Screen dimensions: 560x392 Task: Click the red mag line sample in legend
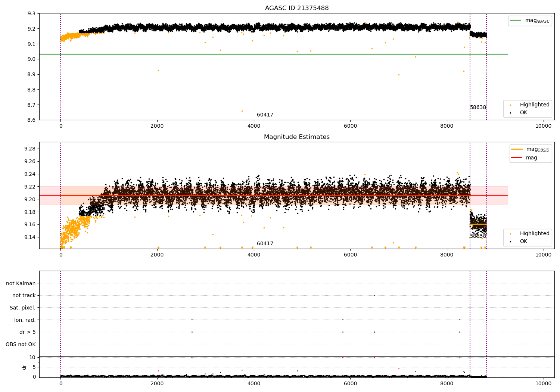(x=517, y=158)
